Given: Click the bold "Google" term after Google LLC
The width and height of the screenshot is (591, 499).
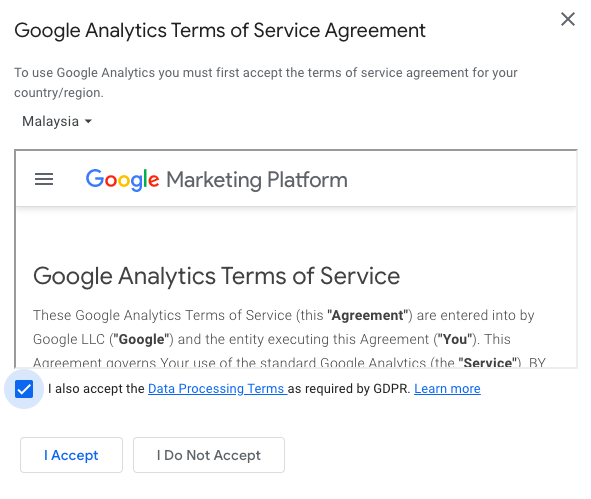Looking at the screenshot, I should click(x=141, y=340).
